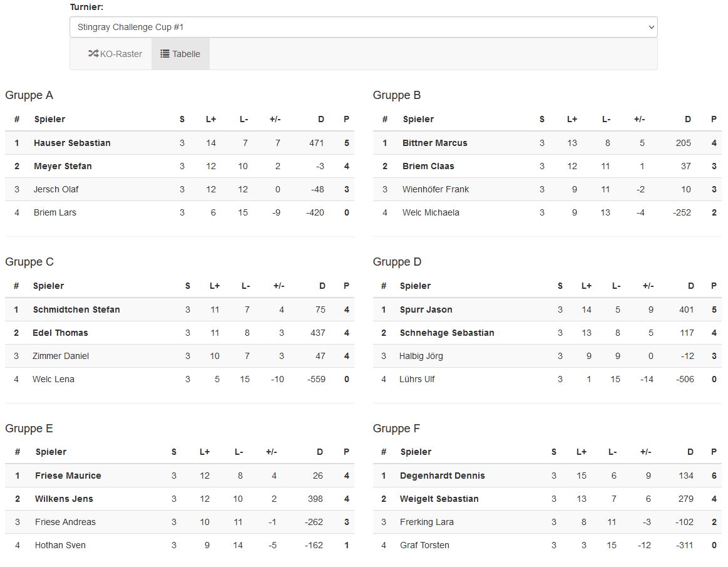The height and width of the screenshot is (567, 728).
Task: Select Welc Lena in Gruppe C
Action: click(53, 379)
